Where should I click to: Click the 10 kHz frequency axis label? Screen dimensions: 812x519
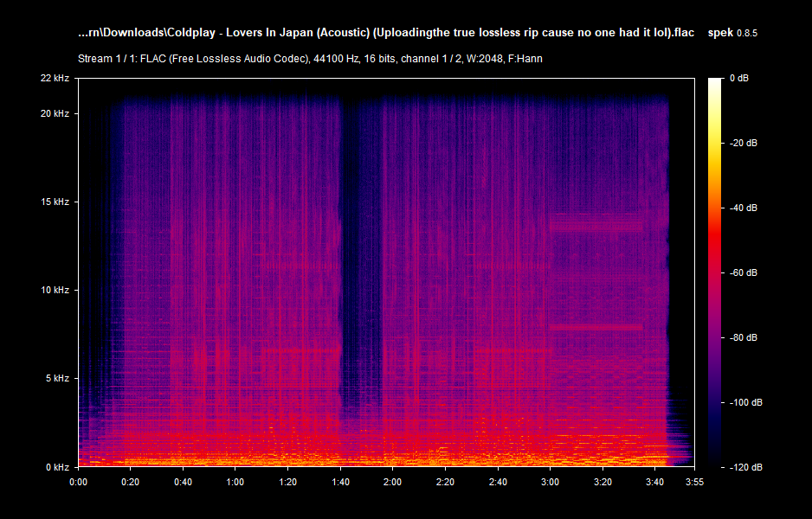(55, 290)
